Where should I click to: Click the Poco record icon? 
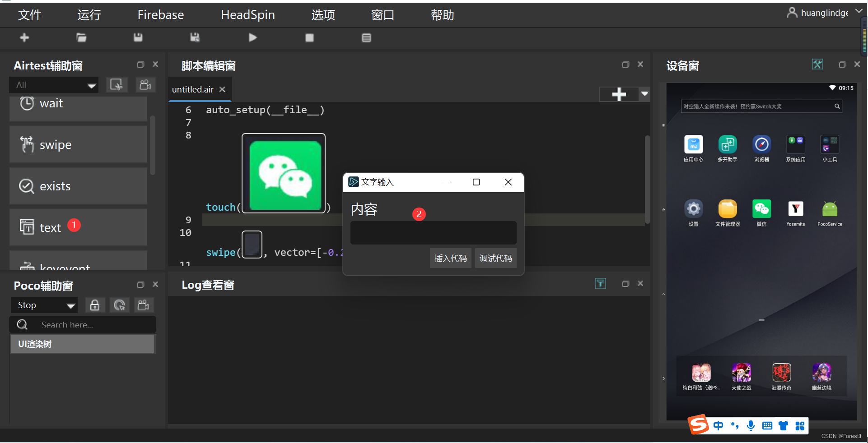(x=144, y=305)
